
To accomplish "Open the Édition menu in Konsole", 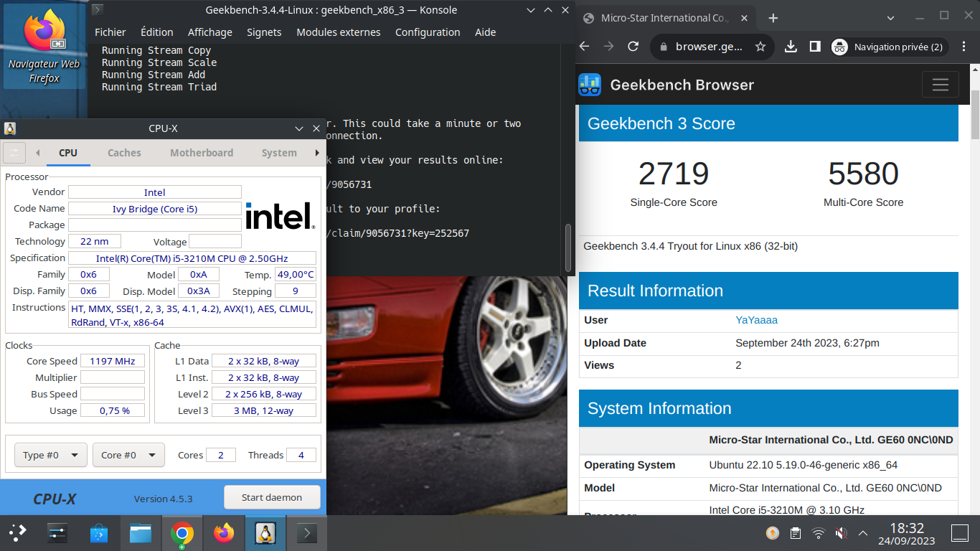I will coord(157,32).
